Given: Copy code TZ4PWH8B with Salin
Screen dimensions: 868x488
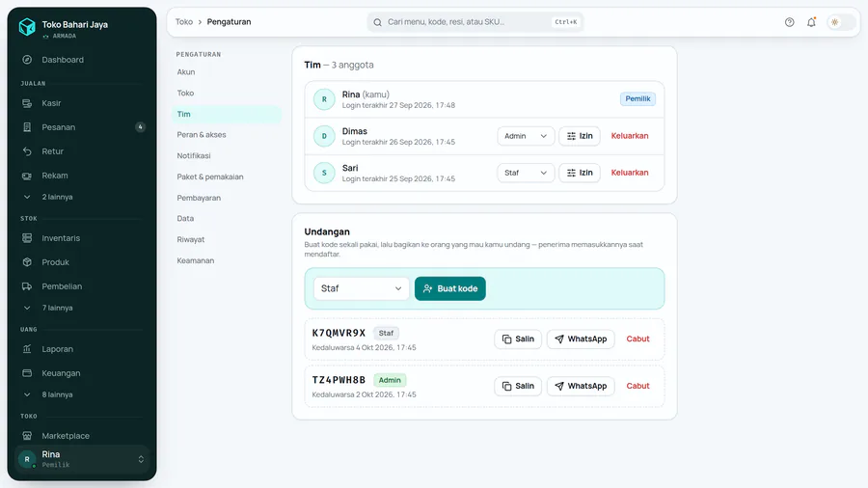Looking at the screenshot, I should (518, 386).
